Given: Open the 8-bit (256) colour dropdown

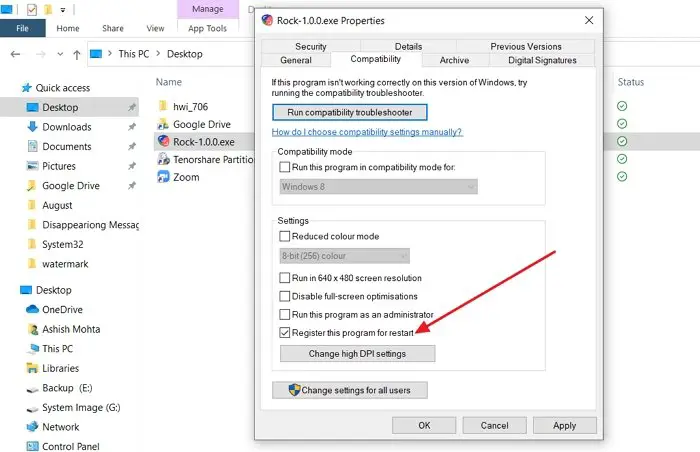Looking at the screenshot, I should [345, 256].
